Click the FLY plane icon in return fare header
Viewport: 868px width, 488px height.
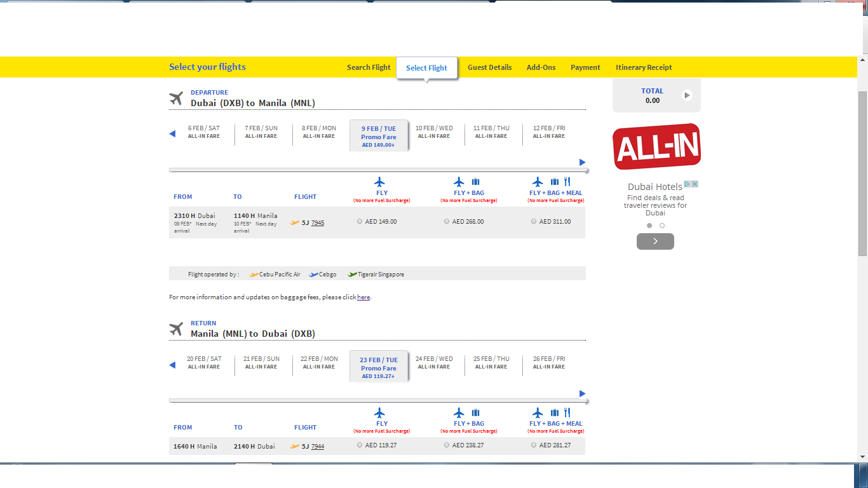pyautogui.click(x=380, y=412)
